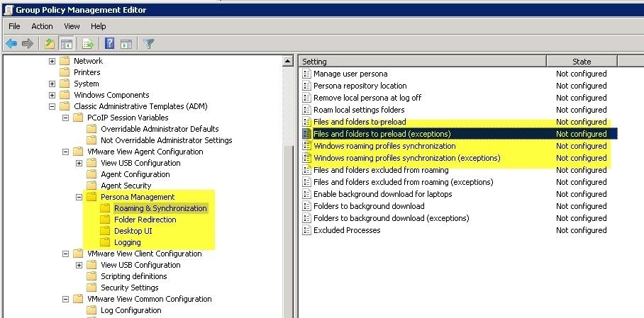The height and width of the screenshot is (318, 644).
Task: Click the Log Configuration folder icon
Action: (91, 310)
